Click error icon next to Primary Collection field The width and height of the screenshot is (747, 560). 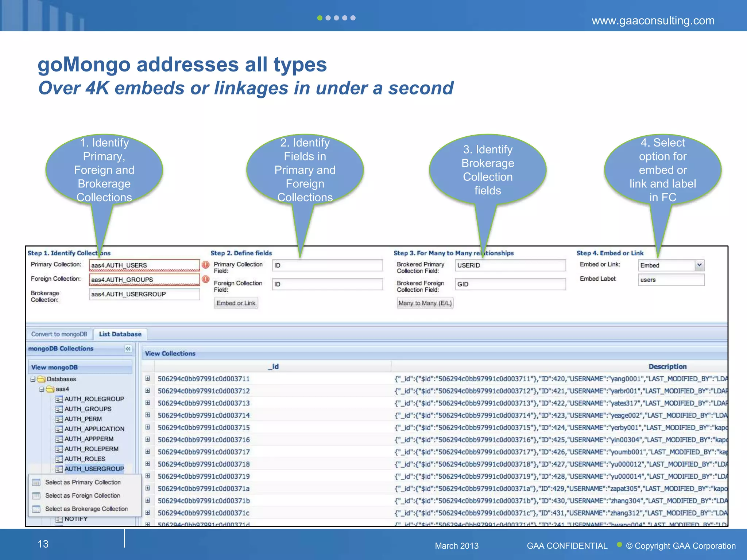(x=206, y=265)
